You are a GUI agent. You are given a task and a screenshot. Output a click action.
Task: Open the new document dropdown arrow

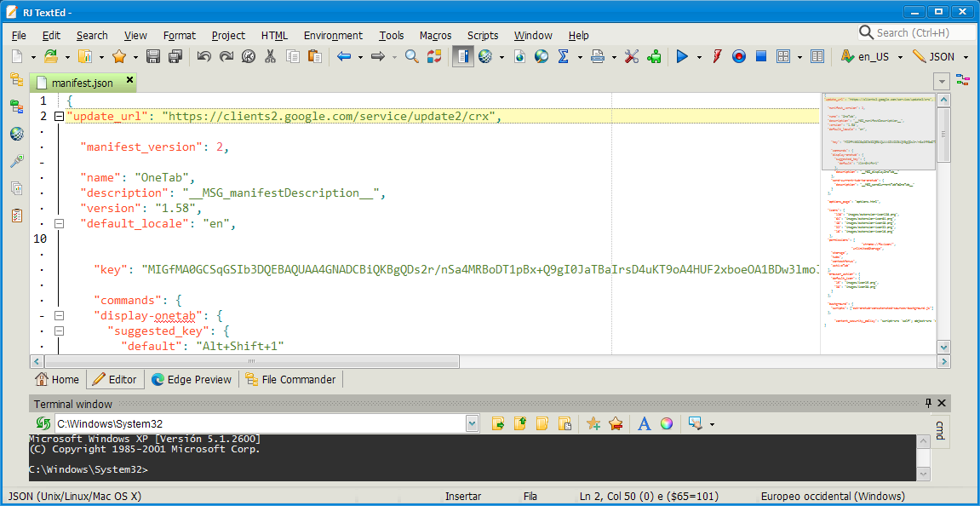(x=33, y=57)
